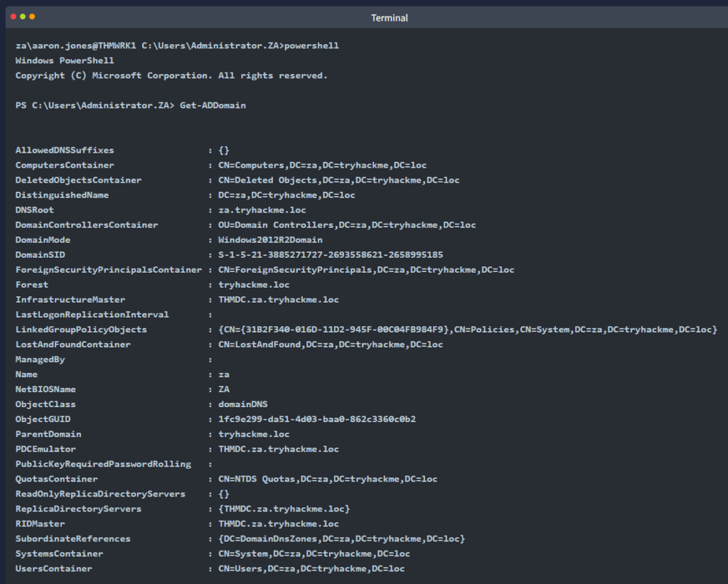Click the LinkedGroupPolicyObjects GUID value
Image resolution: width=728 pixels, height=584 pixels.
pos(468,330)
